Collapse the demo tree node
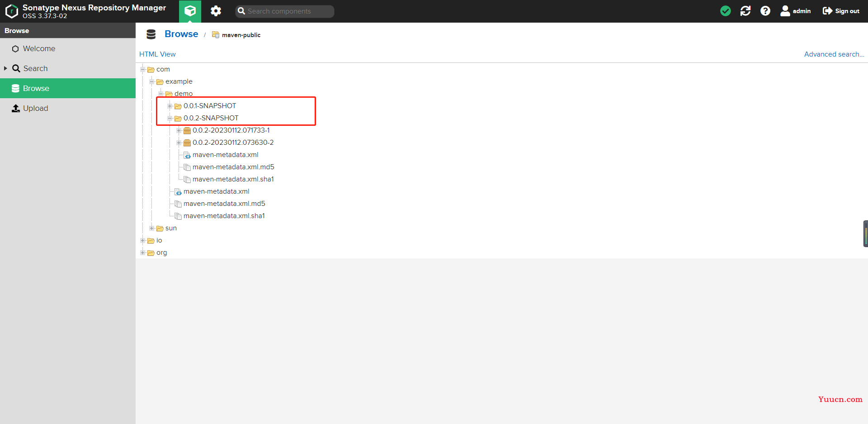Image resolution: width=868 pixels, height=424 pixels. coord(161,94)
